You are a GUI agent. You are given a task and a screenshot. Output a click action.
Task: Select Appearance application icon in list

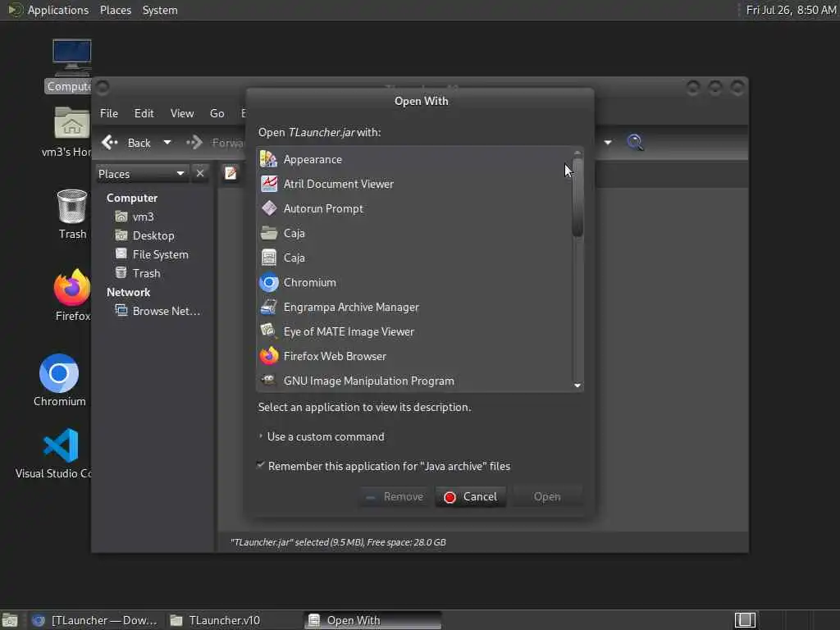[268, 159]
